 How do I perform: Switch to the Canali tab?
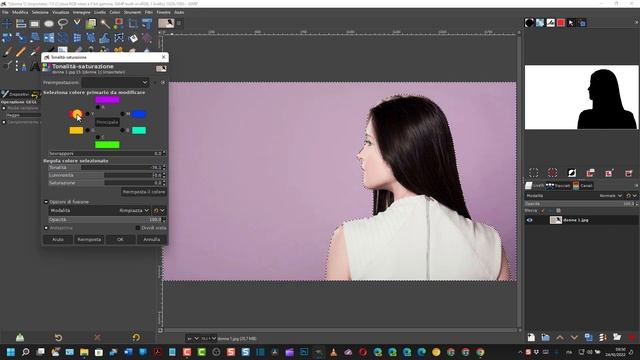(583, 186)
